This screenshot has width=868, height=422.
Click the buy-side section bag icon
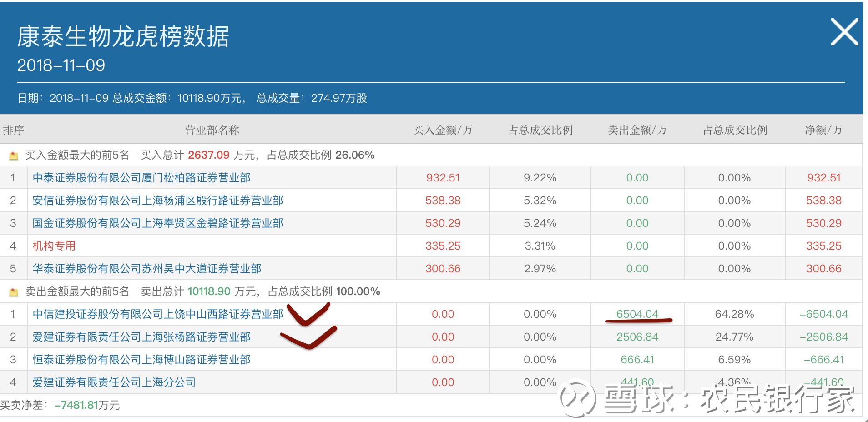click(x=14, y=156)
